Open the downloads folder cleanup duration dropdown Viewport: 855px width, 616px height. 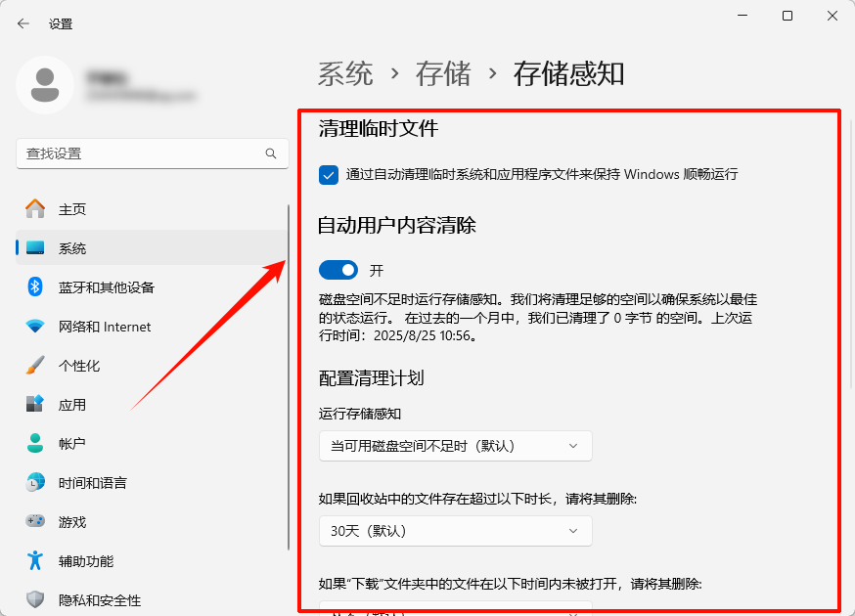(x=455, y=609)
